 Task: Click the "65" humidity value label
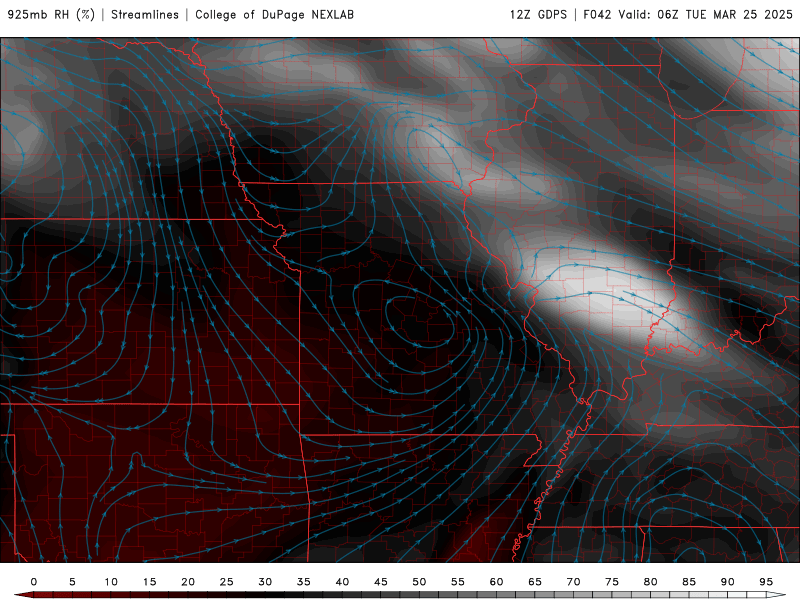535,582
